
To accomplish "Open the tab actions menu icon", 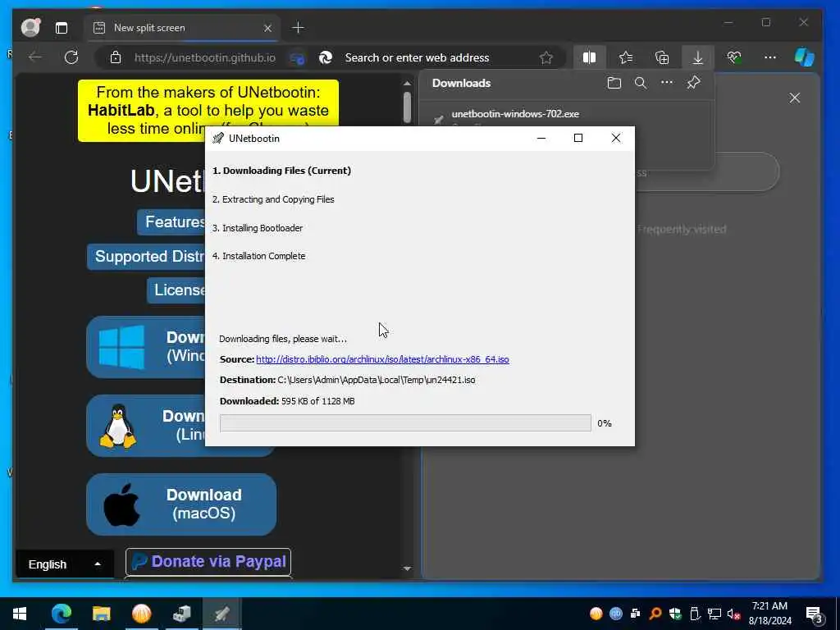I will [62, 28].
